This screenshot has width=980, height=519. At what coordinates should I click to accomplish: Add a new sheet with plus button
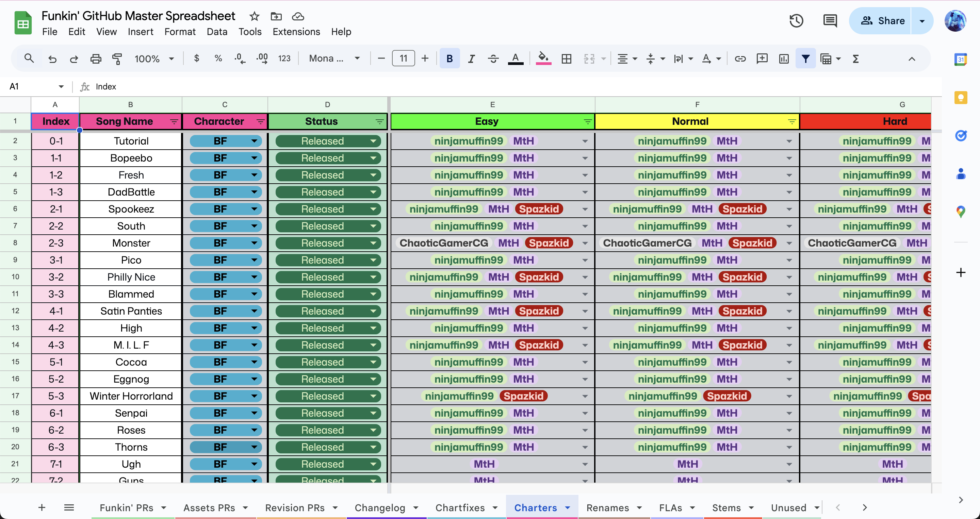click(x=42, y=507)
